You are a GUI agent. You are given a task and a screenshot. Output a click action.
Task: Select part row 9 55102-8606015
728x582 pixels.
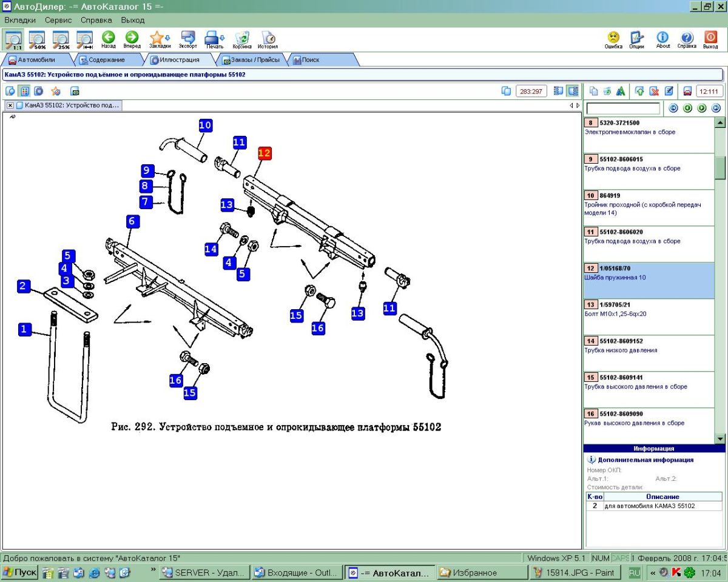[x=649, y=171]
